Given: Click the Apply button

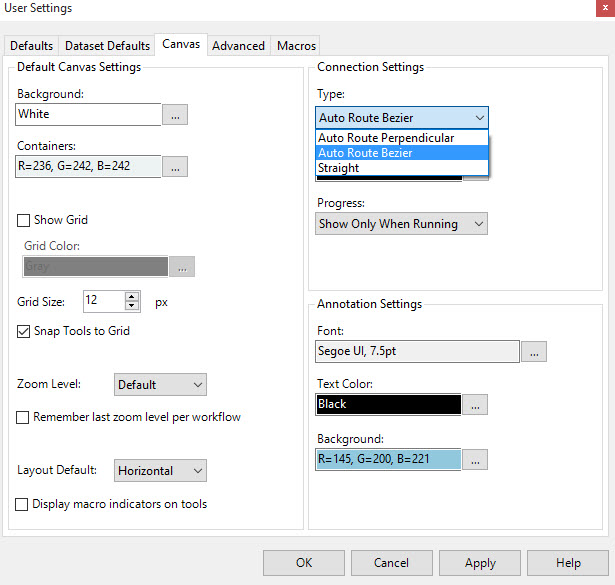Looking at the screenshot, I should click(x=480, y=563).
